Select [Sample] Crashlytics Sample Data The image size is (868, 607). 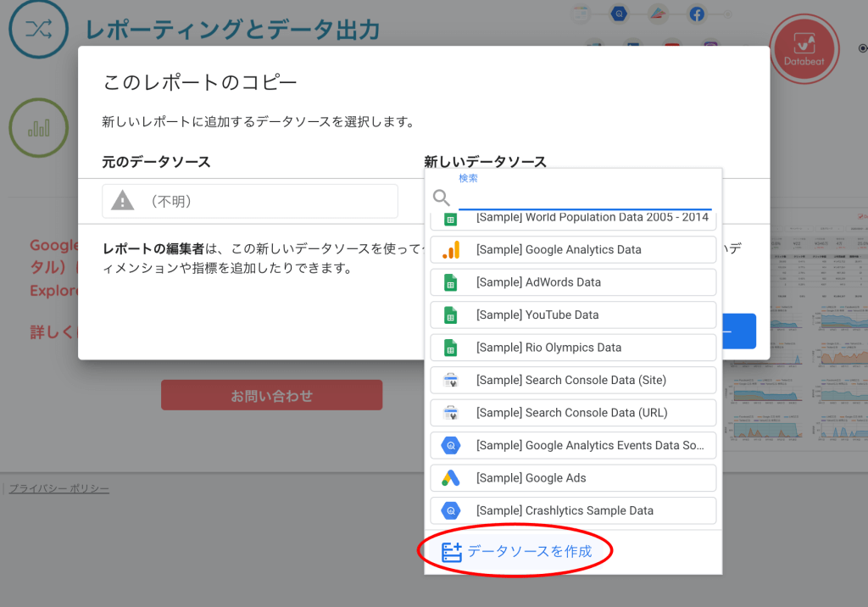pyautogui.click(x=573, y=511)
